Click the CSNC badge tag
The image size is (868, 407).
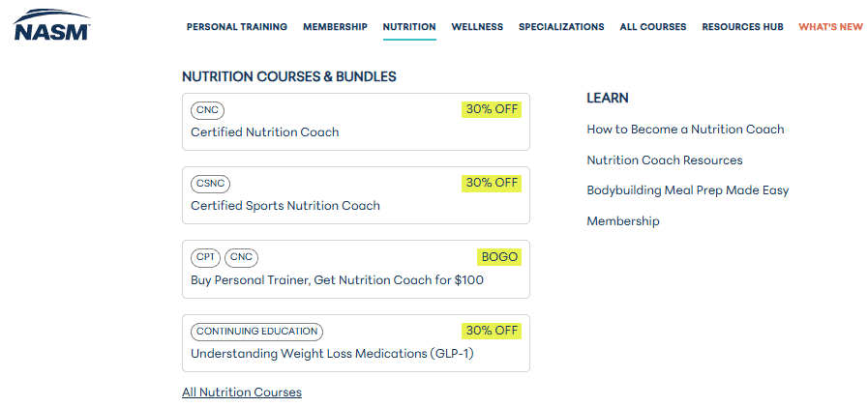[x=210, y=184]
